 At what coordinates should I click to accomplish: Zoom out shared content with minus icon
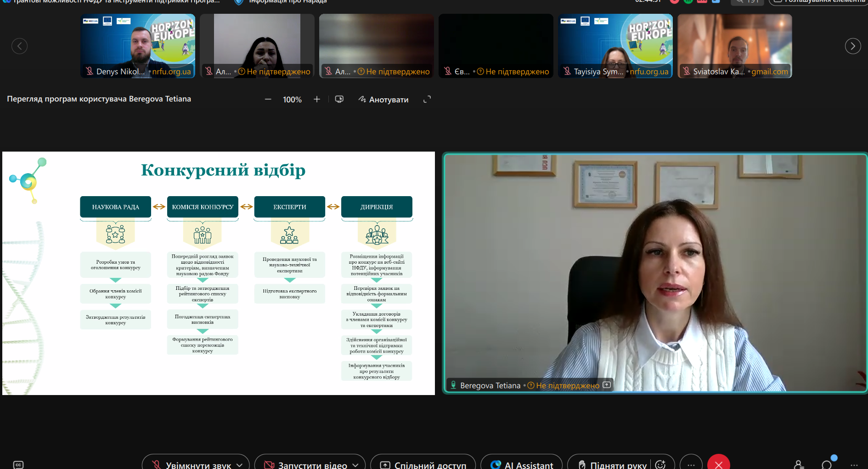point(268,100)
